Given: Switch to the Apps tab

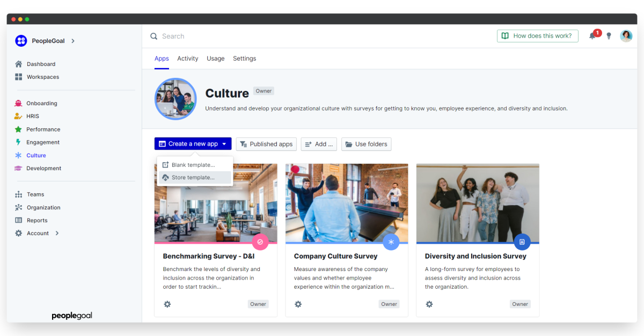Looking at the screenshot, I should (162, 59).
